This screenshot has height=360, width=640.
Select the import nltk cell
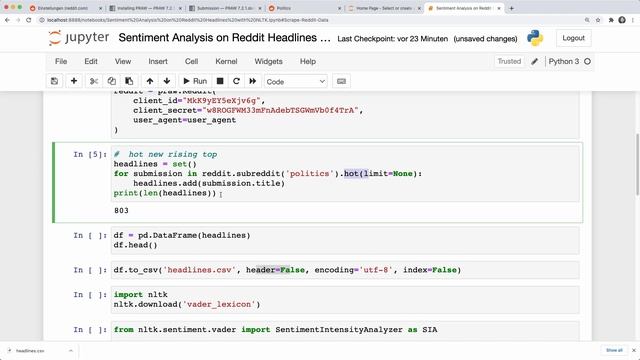point(345,300)
